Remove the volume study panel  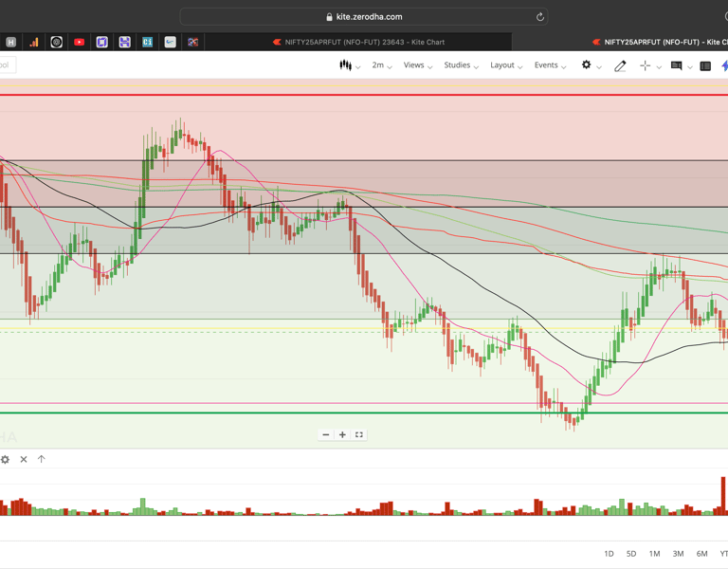pos(24,459)
